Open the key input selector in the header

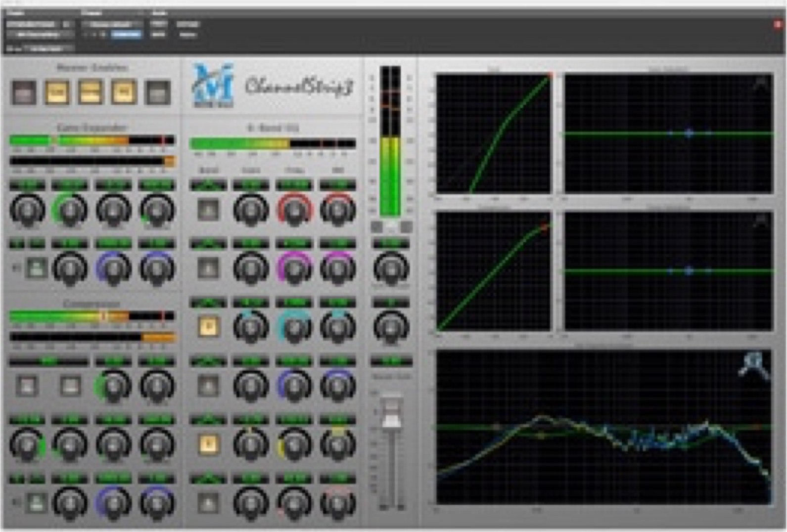48,48
